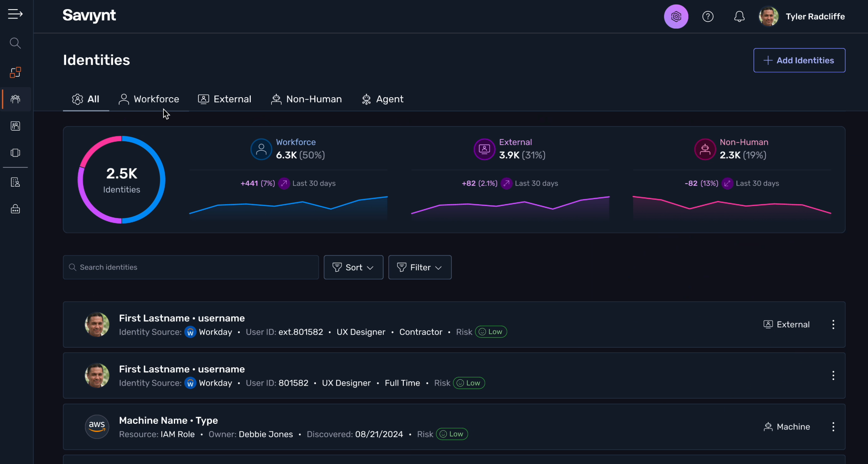Viewport: 868px width, 464px height.
Task: Open the orange dashboard squares sidebar icon
Action: (15, 72)
